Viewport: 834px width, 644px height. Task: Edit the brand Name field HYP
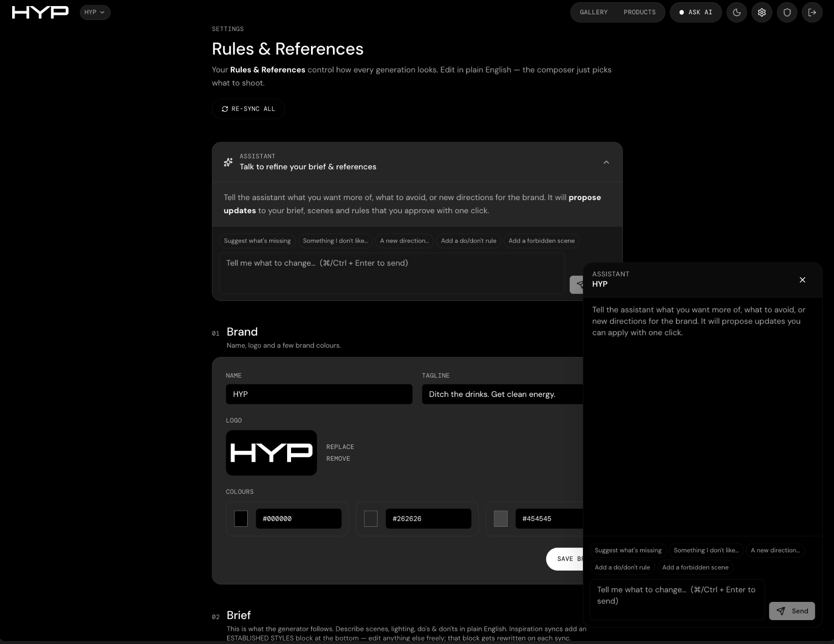tap(319, 394)
